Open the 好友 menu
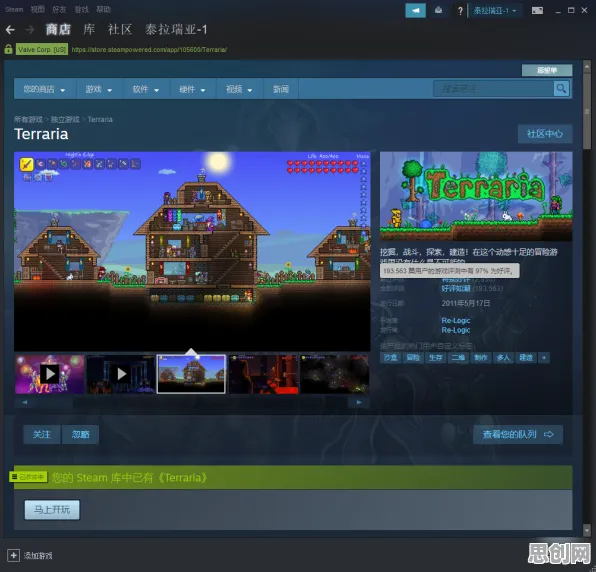The width and height of the screenshot is (596, 572). pos(59,10)
